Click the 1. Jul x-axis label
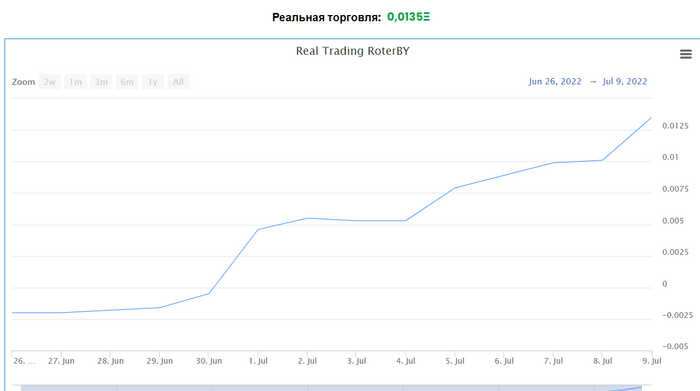Viewport: 700px width, 391px height. click(x=258, y=361)
